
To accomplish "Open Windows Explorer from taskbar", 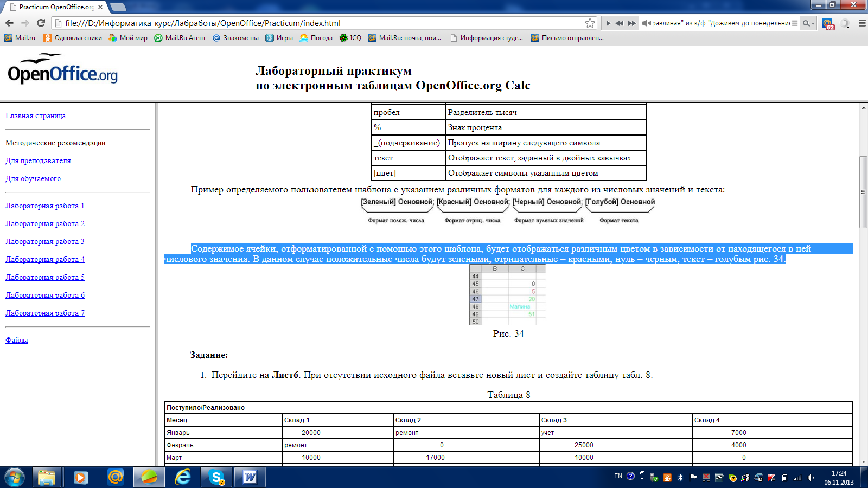I will 47,477.
